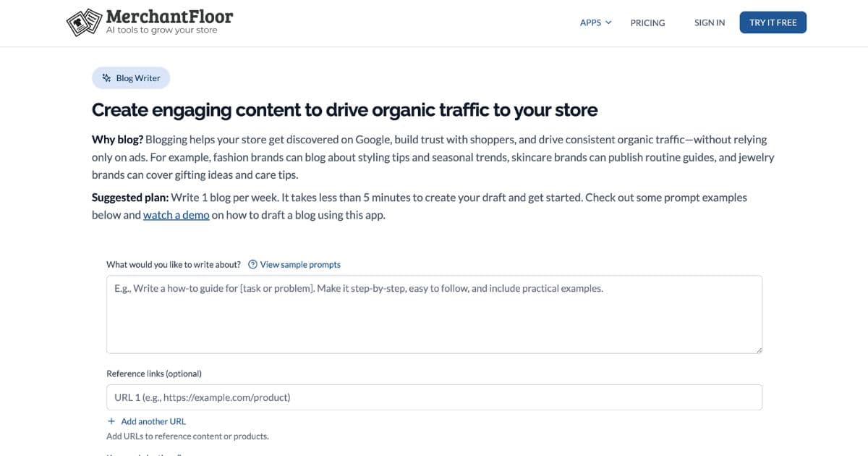Screen dimensions: 868x456
Task: Click the AI tools to grow your store tagline
Action: 162,30
